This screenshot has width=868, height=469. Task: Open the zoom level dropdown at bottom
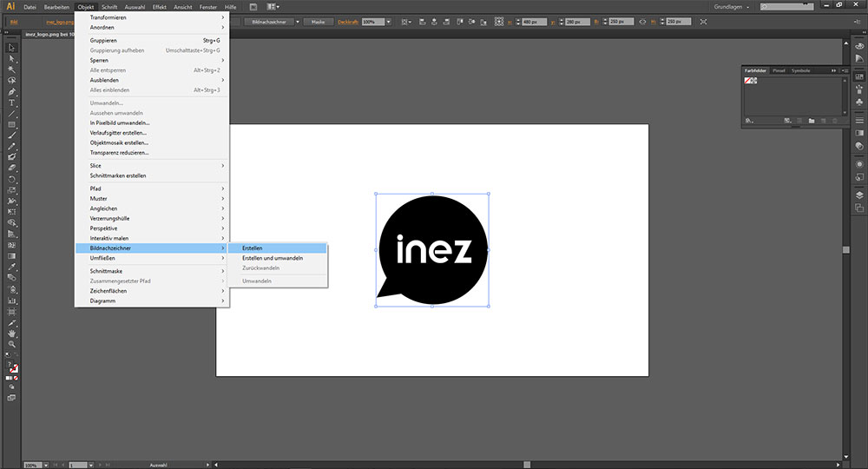[46, 466]
